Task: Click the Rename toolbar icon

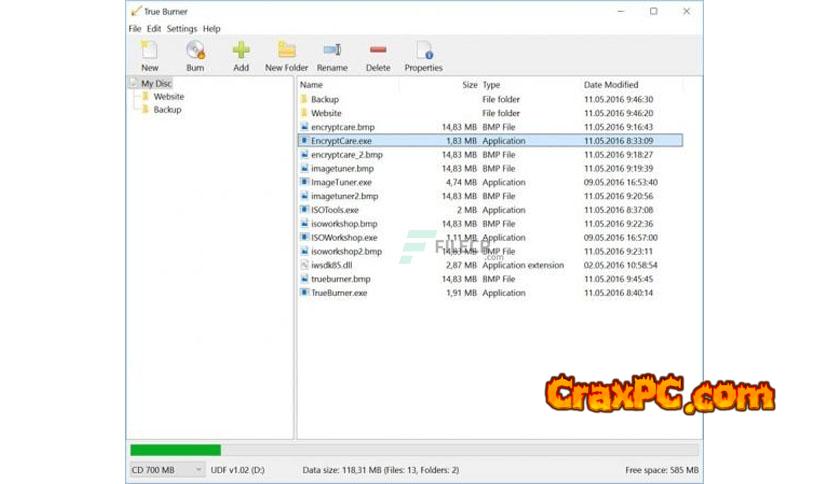Action: click(x=332, y=50)
